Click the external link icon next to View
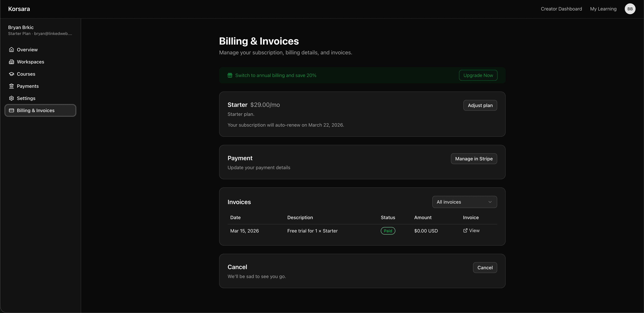 pyautogui.click(x=465, y=230)
